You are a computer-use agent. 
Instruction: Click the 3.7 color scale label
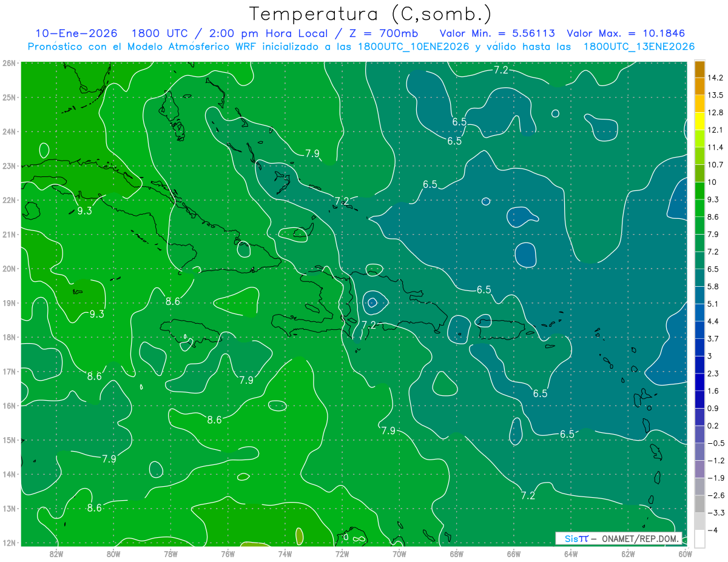[x=713, y=338]
